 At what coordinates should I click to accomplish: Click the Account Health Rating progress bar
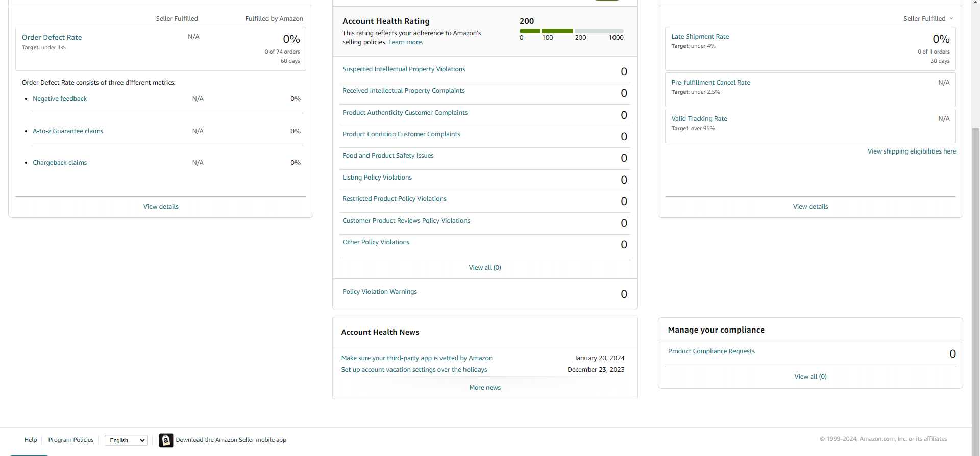pos(572,31)
